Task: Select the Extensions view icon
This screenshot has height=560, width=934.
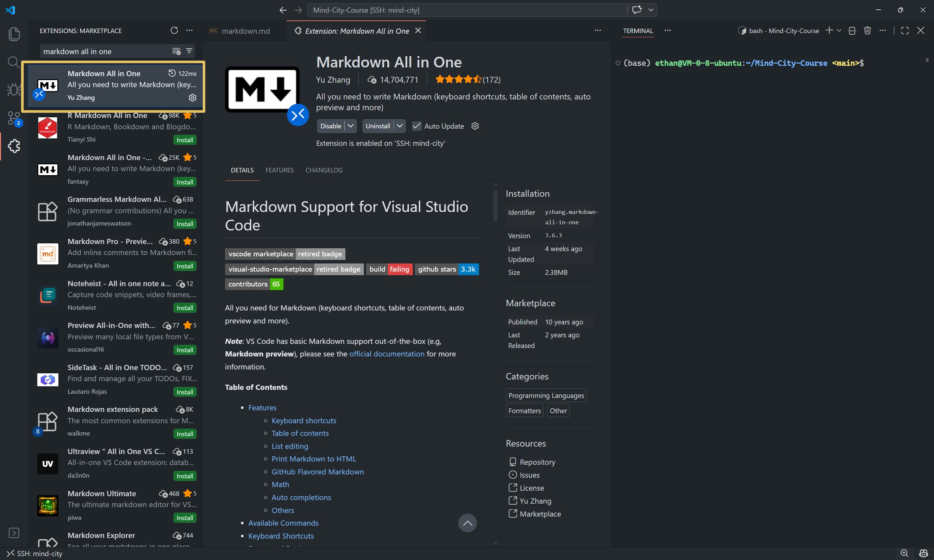Action: (14, 146)
